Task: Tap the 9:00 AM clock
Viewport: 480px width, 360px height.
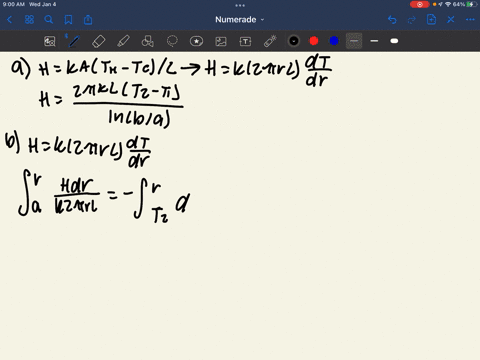Action: 14,4
